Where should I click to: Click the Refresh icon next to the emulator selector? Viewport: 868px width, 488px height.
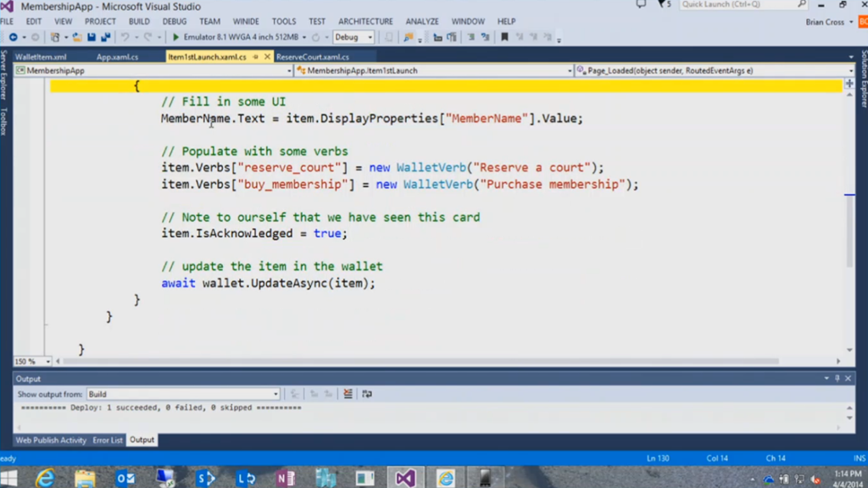tap(315, 37)
